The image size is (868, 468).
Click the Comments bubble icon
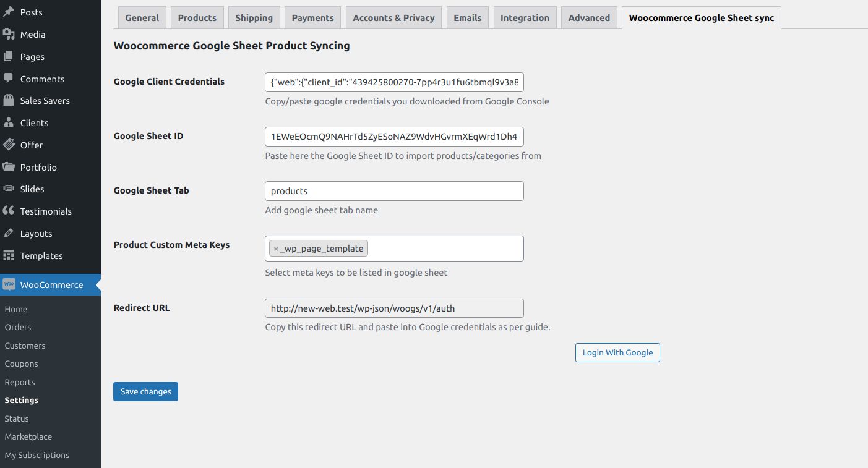9,79
